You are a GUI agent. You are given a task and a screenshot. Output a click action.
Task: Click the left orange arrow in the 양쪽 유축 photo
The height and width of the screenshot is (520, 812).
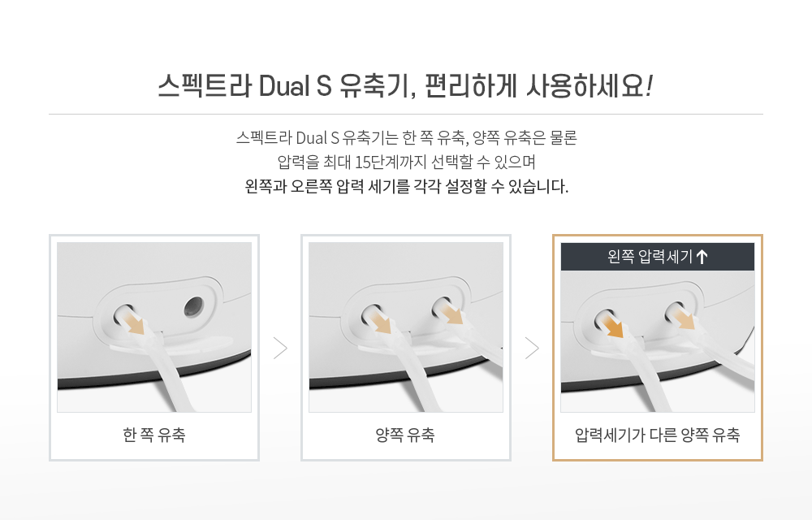382,322
